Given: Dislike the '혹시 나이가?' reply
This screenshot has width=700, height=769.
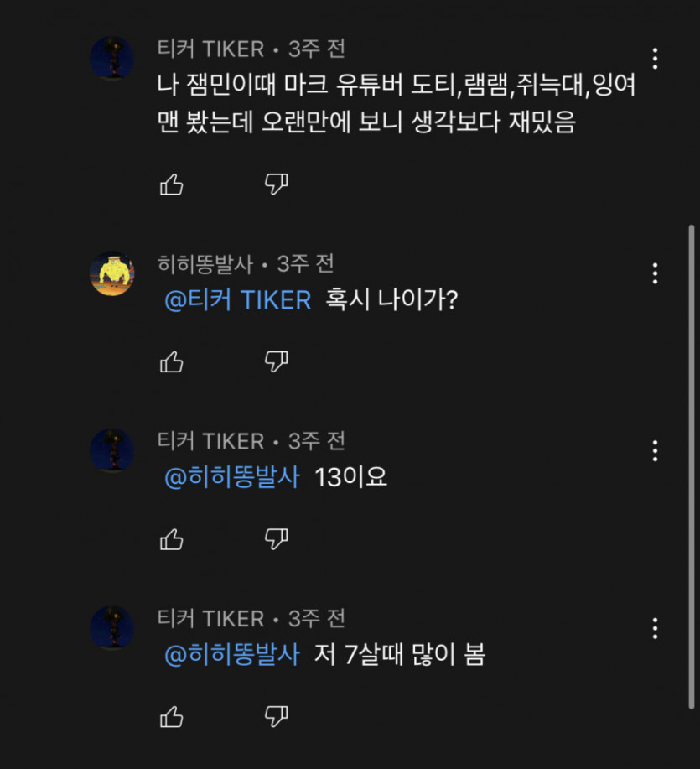Looking at the screenshot, I should pos(276,361).
